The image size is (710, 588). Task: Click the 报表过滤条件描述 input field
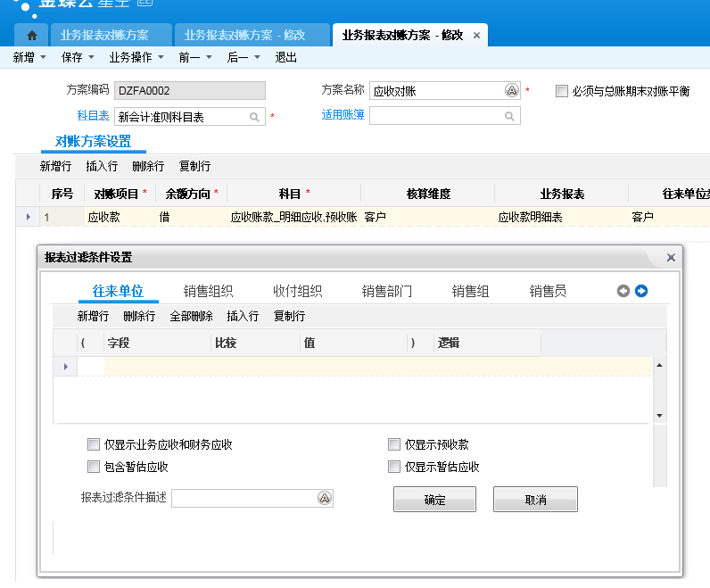(244, 499)
